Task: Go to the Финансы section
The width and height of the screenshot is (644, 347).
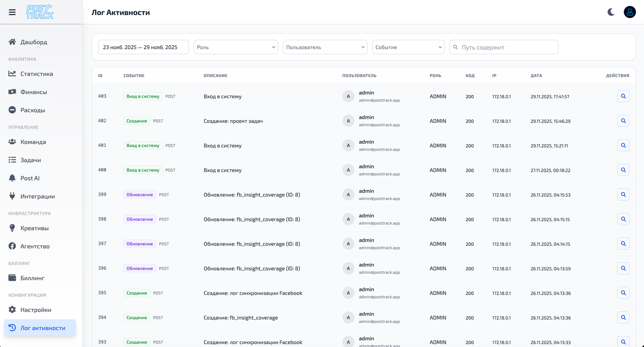Action: tap(34, 92)
